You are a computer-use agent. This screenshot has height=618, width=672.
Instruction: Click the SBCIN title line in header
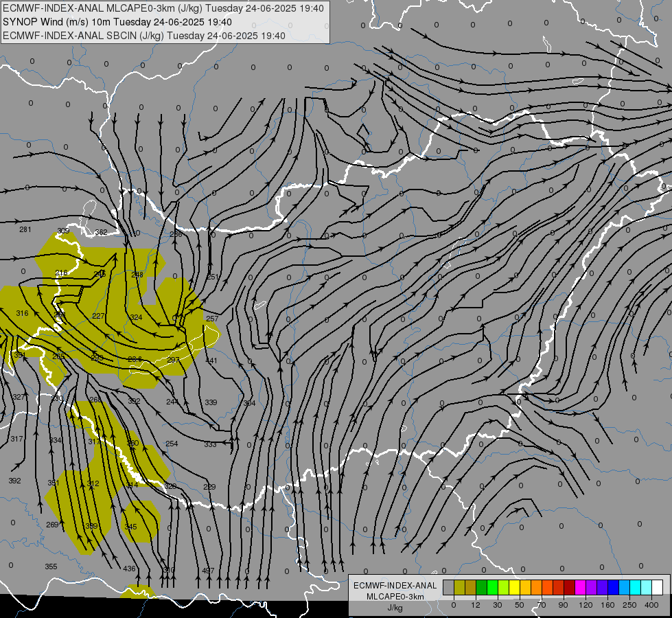click(144, 36)
